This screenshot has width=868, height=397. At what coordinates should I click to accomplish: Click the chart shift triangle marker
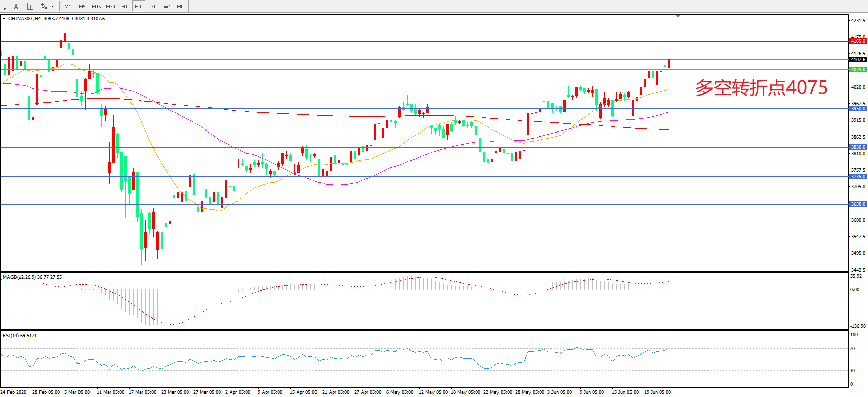[678, 16]
